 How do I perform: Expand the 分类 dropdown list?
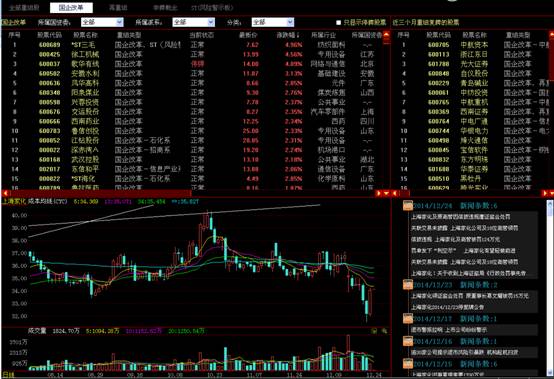point(272,22)
